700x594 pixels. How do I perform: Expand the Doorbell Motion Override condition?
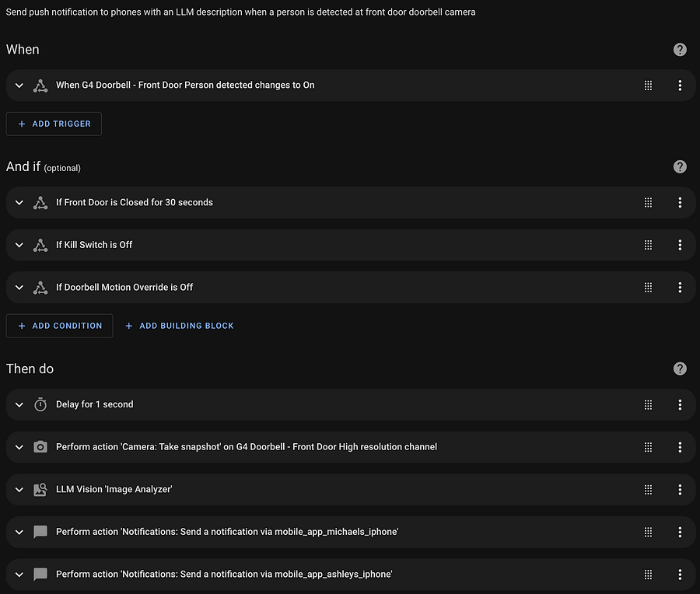point(19,288)
